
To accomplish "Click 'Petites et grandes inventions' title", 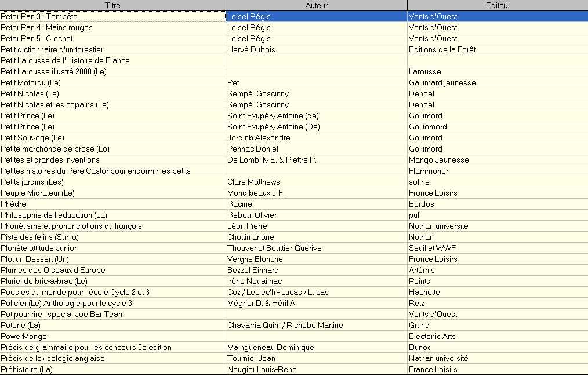I will [50, 160].
